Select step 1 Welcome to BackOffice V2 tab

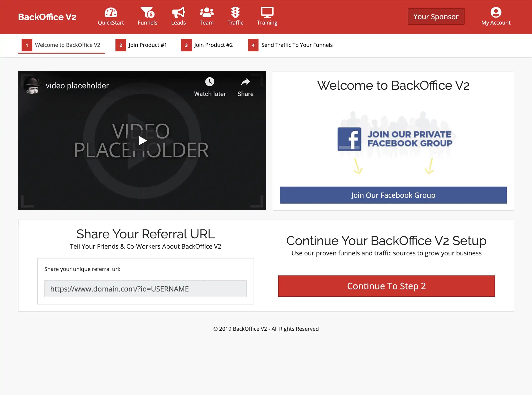[x=62, y=45]
